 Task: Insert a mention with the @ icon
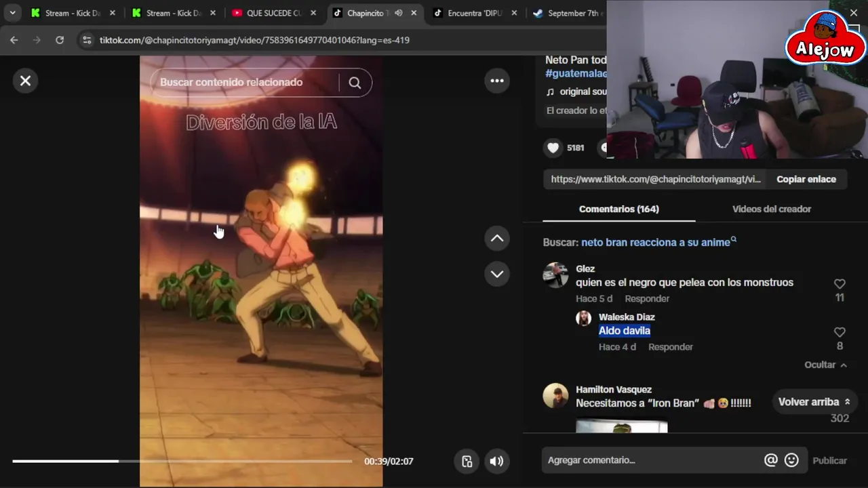click(771, 460)
